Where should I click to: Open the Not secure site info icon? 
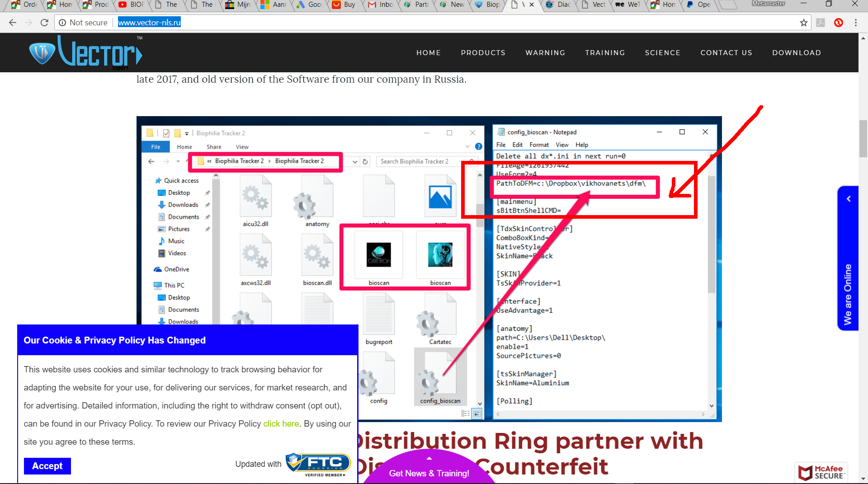[62, 23]
